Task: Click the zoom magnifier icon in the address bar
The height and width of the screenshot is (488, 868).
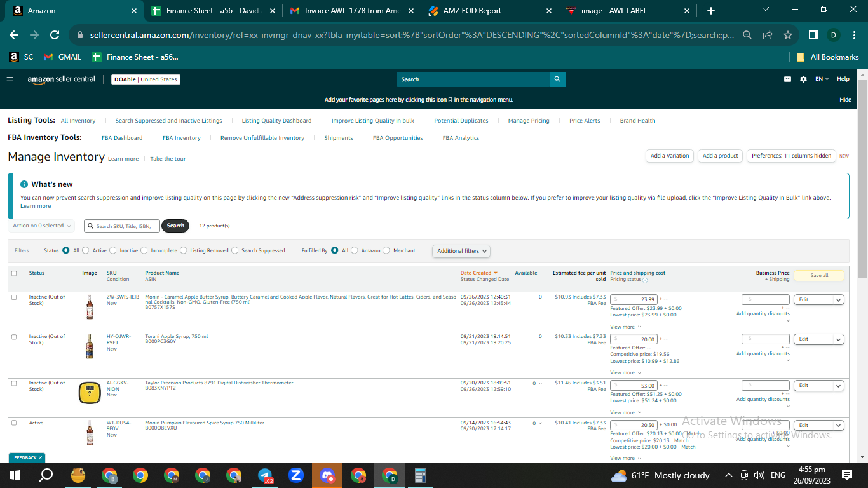Action: [747, 36]
